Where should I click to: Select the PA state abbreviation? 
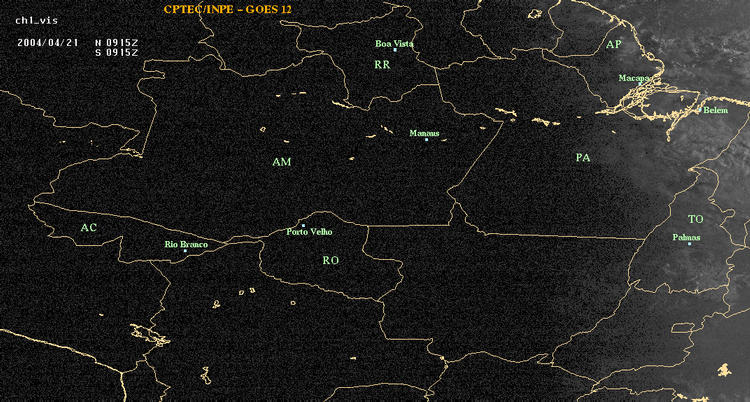click(583, 157)
